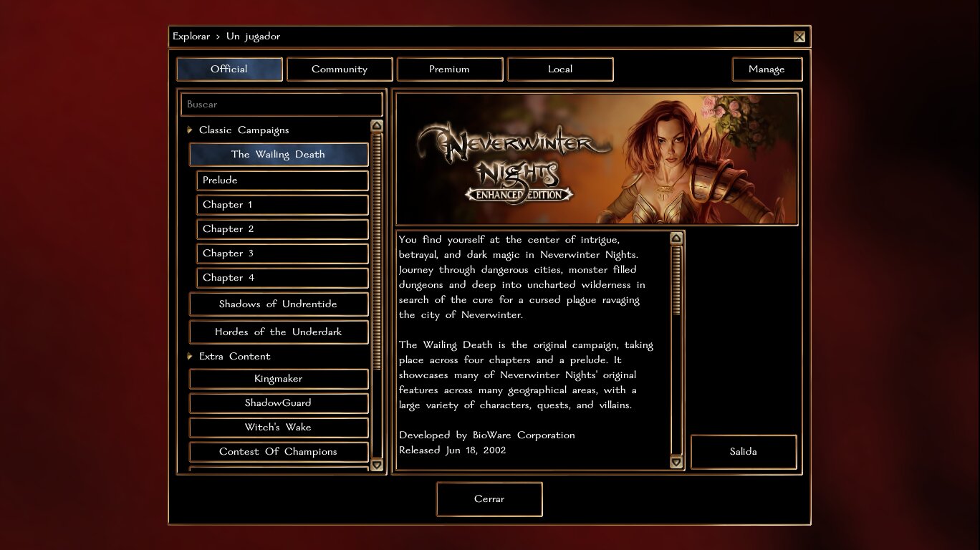Screen dimensions: 980x550
Task: Click the 'Extra Content' heading text
Action: click(235, 357)
